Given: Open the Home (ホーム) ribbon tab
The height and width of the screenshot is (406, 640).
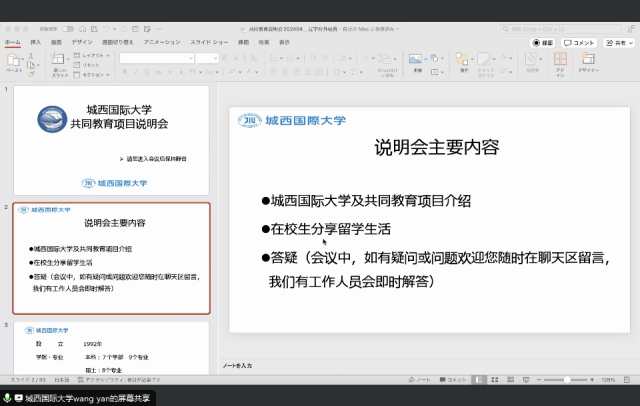Looking at the screenshot, I should click(13, 42).
